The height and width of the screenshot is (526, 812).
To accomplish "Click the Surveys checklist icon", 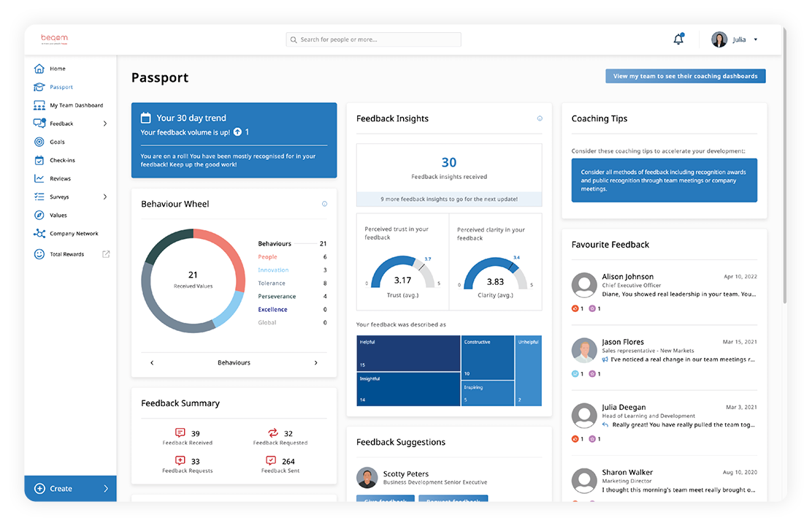I will point(39,197).
